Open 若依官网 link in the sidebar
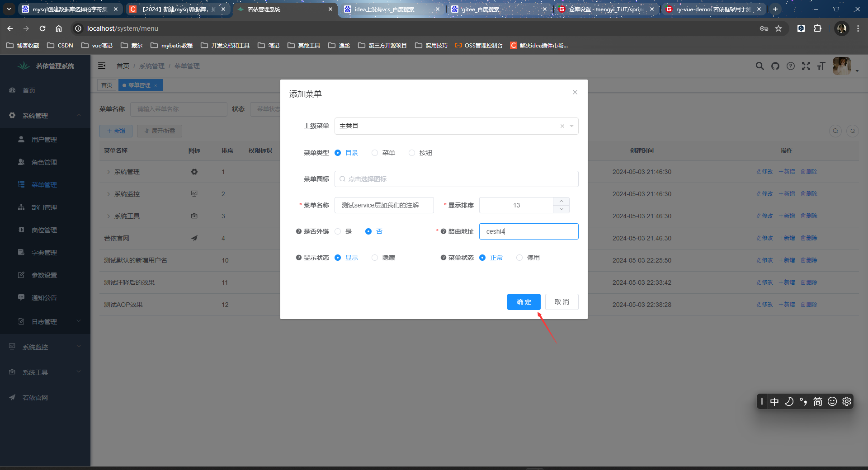Image resolution: width=868 pixels, height=470 pixels. point(45,398)
